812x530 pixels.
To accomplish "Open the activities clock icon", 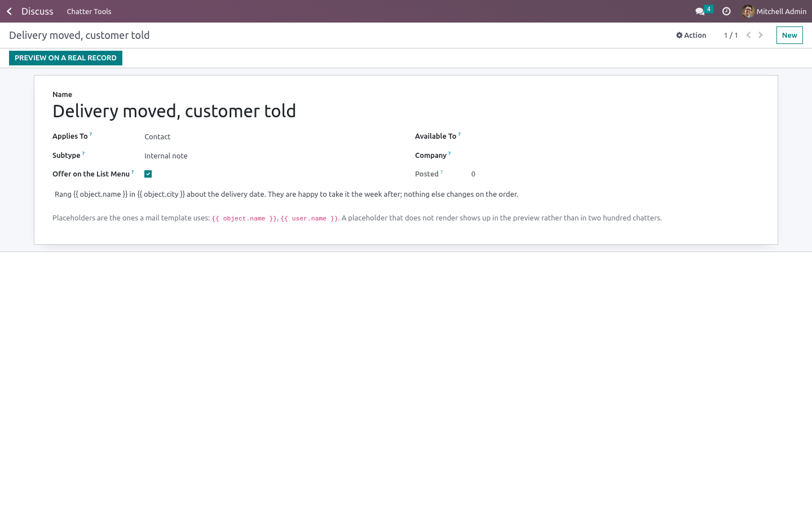I will click(x=726, y=11).
